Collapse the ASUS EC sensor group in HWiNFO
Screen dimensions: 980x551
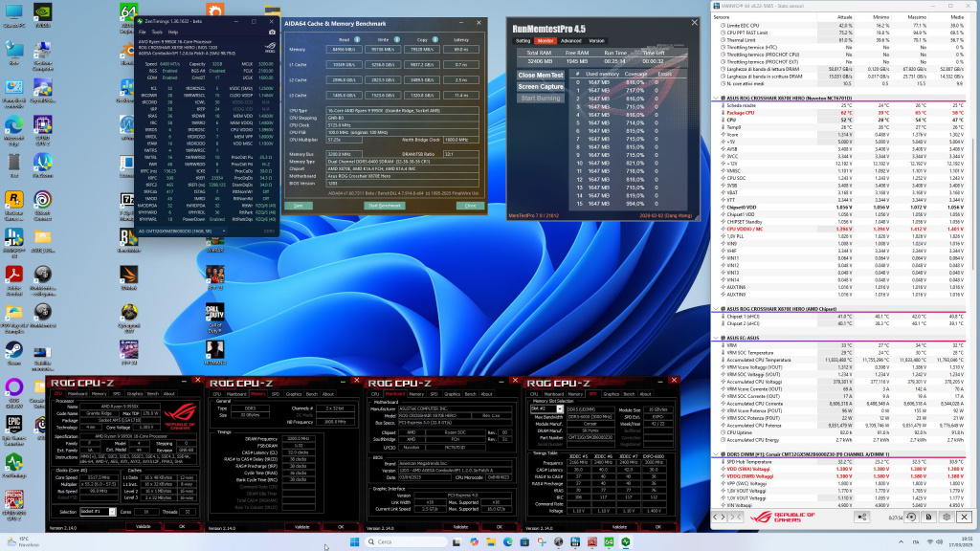pos(716,338)
